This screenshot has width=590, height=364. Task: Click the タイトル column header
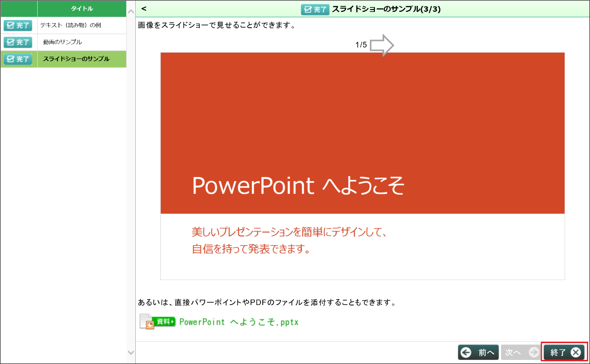click(x=82, y=9)
